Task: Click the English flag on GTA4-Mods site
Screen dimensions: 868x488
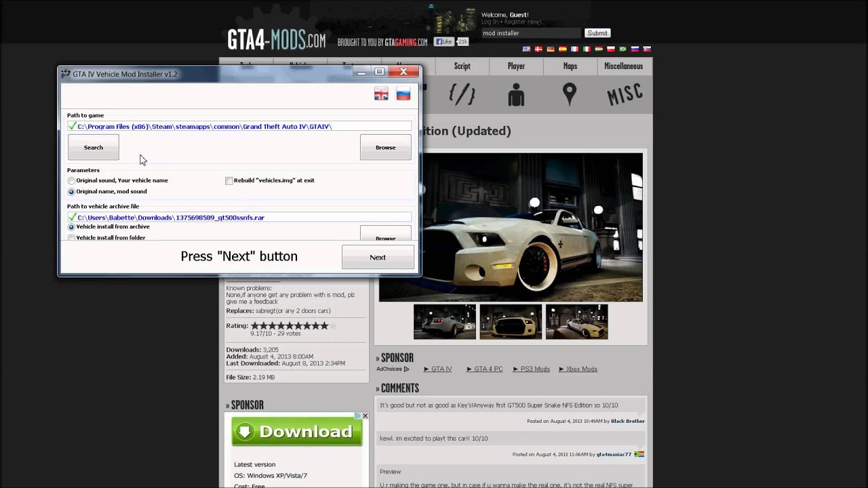Action: [x=526, y=49]
